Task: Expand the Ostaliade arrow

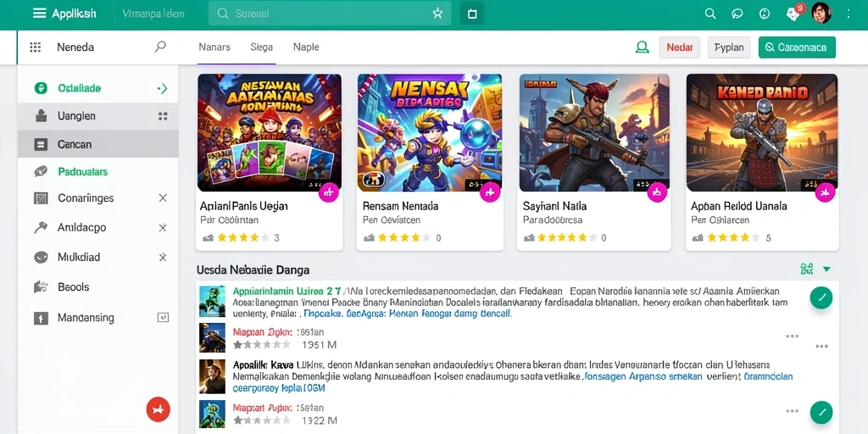Action: [x=162, y=88]
